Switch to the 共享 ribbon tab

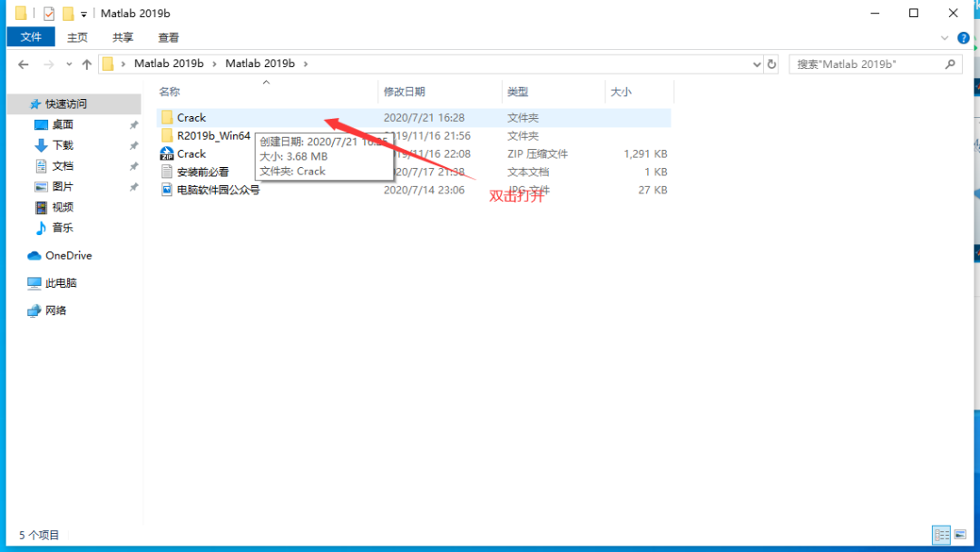122,37
